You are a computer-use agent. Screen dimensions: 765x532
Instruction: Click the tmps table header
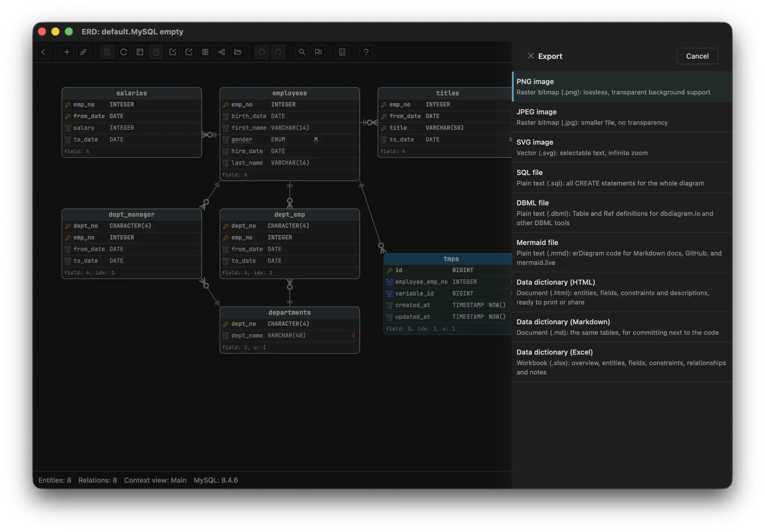[x=448, y=259]
